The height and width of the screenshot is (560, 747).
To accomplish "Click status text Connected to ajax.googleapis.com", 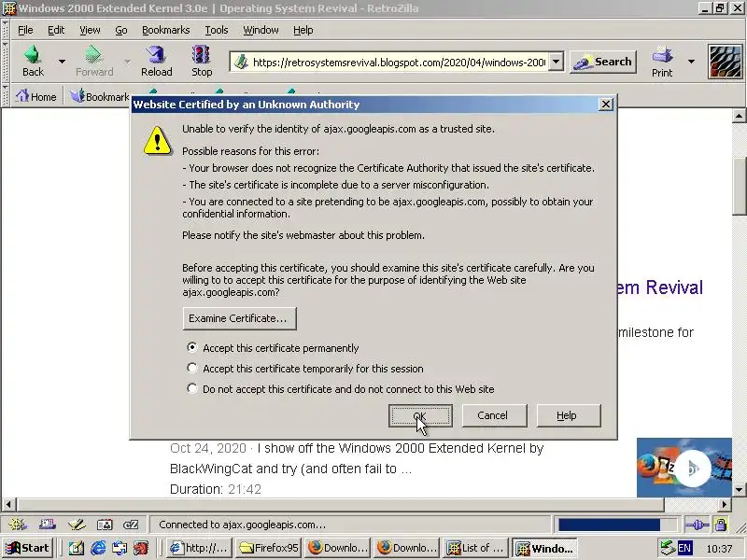I will [x=242, y=525].
